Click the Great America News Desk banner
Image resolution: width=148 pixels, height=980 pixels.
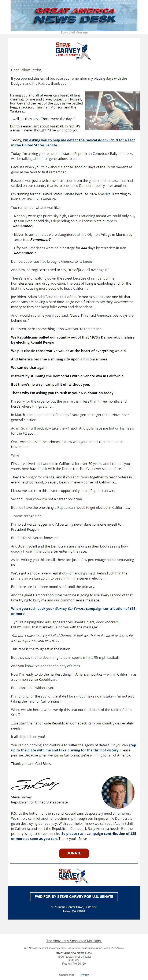[x=74, y=15]
